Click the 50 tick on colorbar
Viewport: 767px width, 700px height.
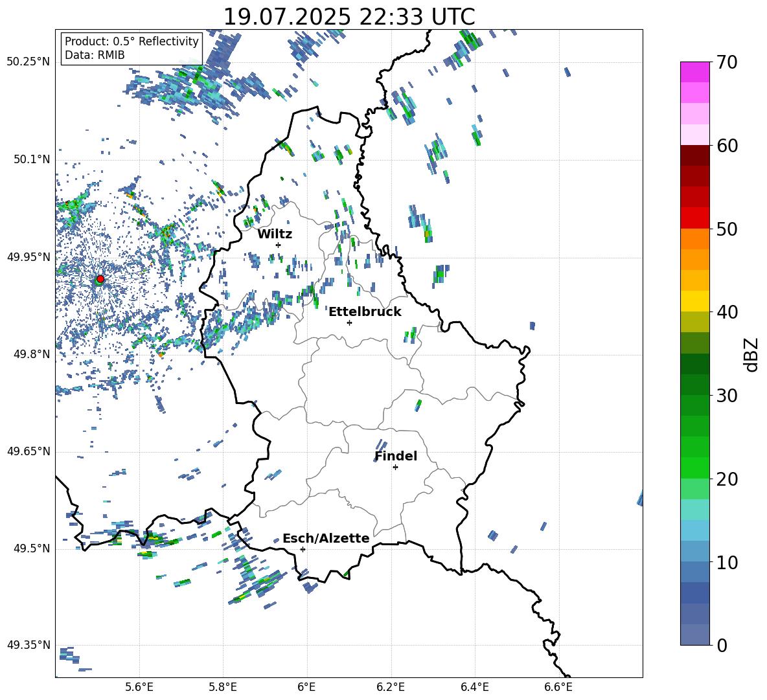pyautogui.click(x=727, y=229)
